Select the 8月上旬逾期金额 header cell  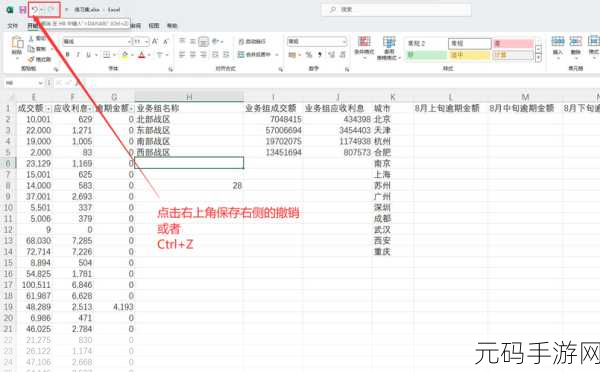(450, 108)
